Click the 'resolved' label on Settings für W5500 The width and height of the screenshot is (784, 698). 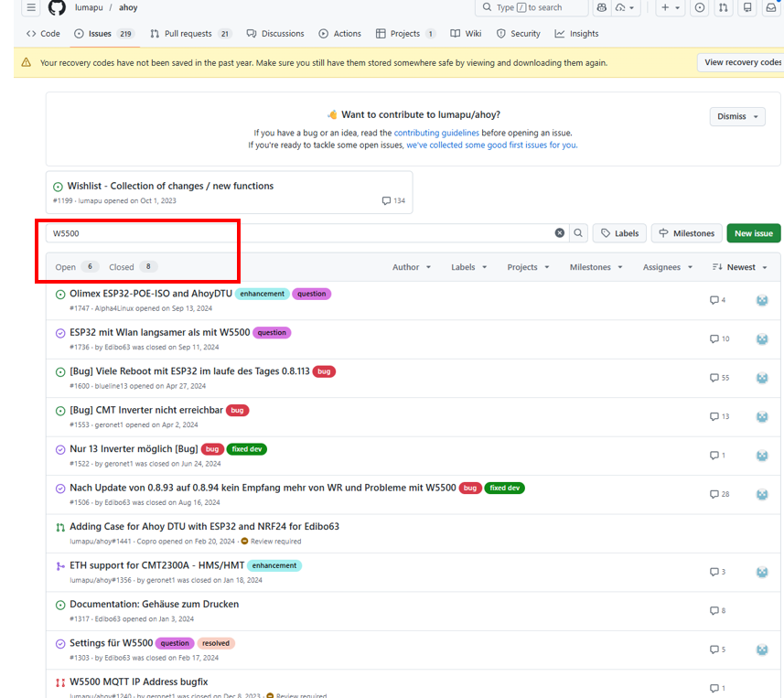[216, 643]
